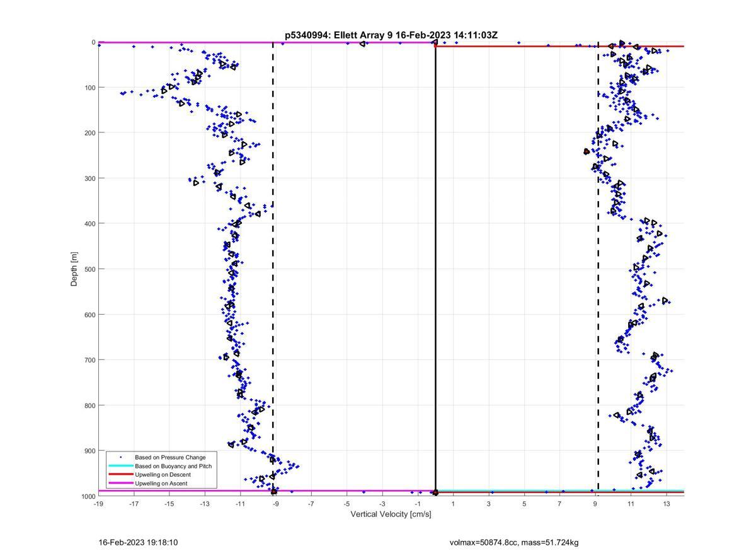Click the y-axis tick label 1000
The image size is (756, 558).
coord(88,496)
